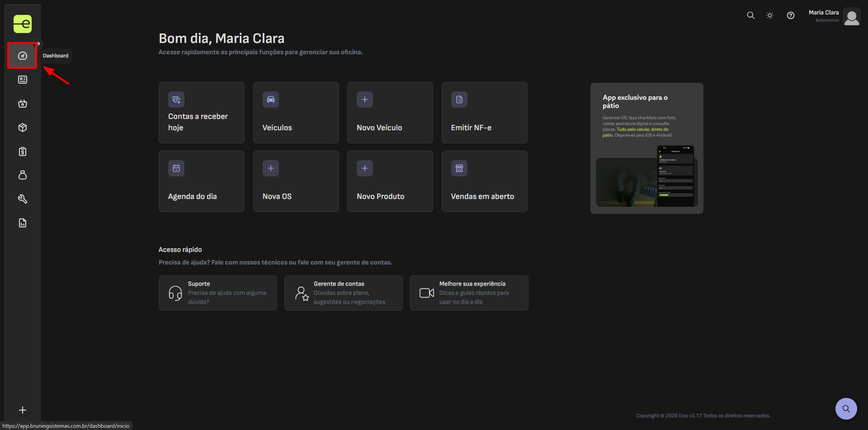Image resolution: width=868 pixels, height=430 pixels.
Task: Select the Nova OS shortcut card
Action: (296, 181)
